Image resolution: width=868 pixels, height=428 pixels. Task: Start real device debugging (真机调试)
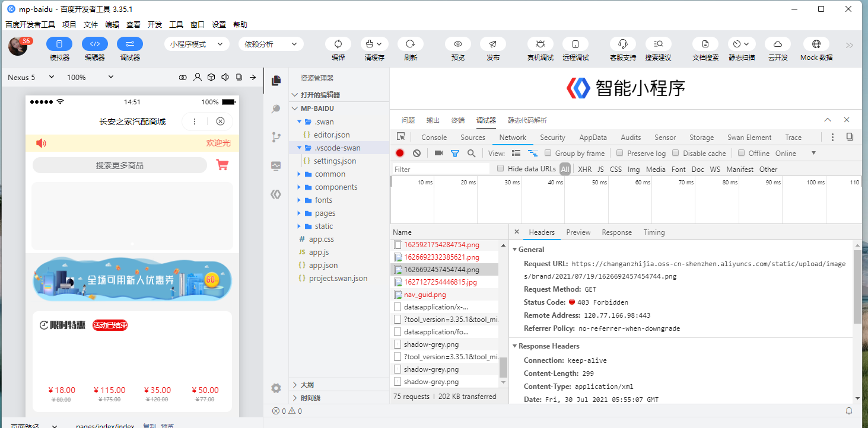pos(540,44)
